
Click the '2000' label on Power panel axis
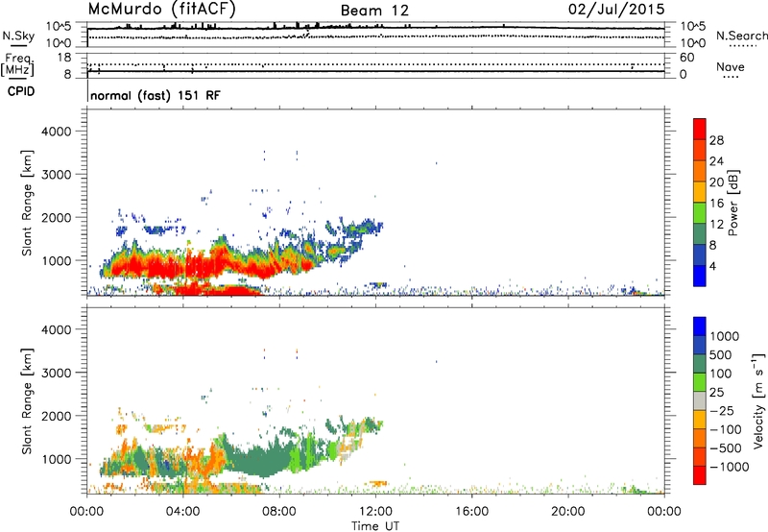click(57, 217)
